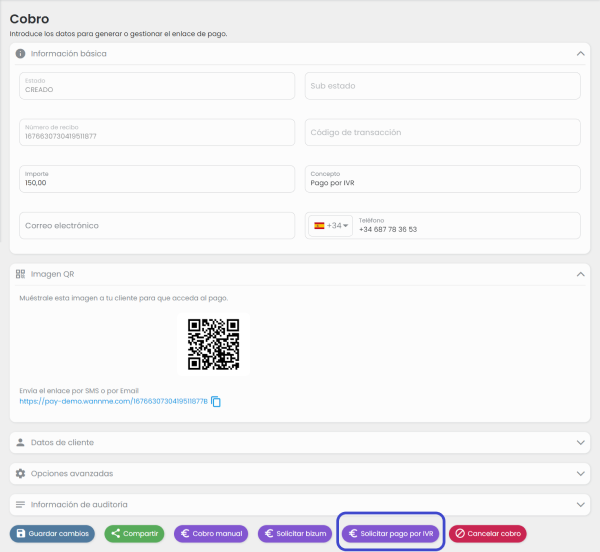This screenshot has width=600, height=552.
Task: Click the Spain flag in phone prefix
Action: (x=319, y=225)
